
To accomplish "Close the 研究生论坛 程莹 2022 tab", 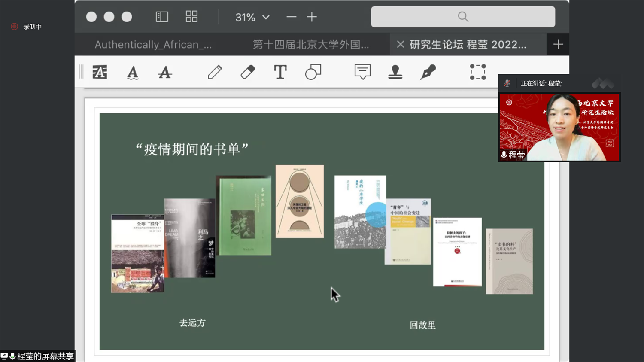I will [x=400, y=45].
